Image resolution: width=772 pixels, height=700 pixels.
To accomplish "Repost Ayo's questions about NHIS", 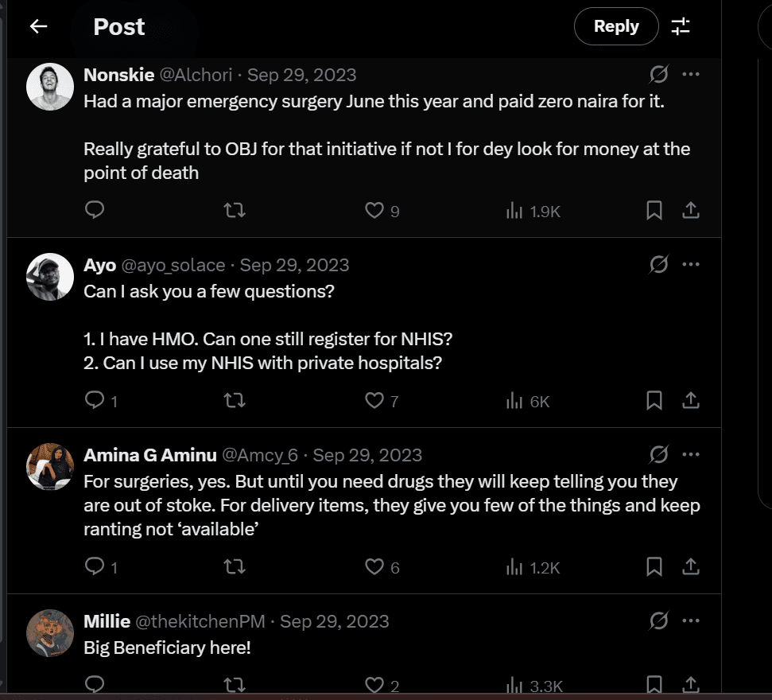I will pos(235,400).
